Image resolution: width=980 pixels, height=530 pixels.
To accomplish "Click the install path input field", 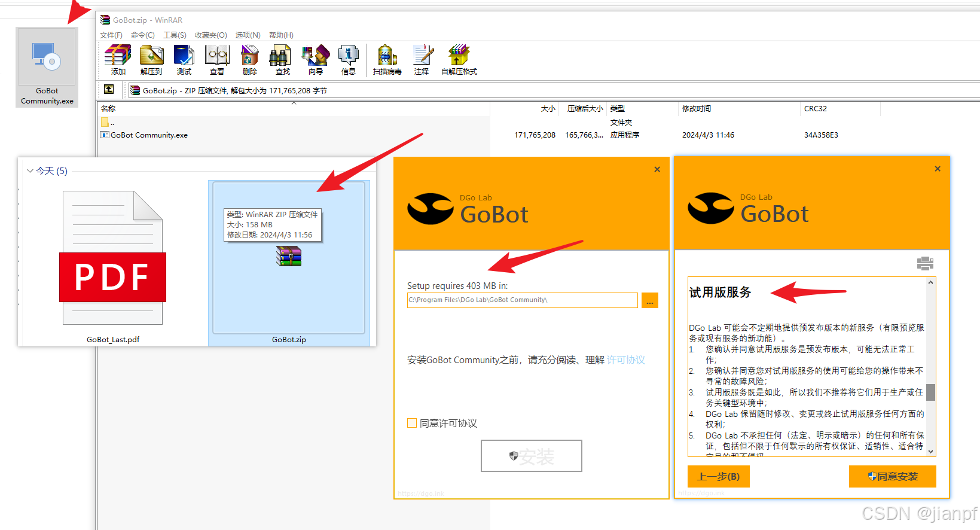I will click(522, 300).
